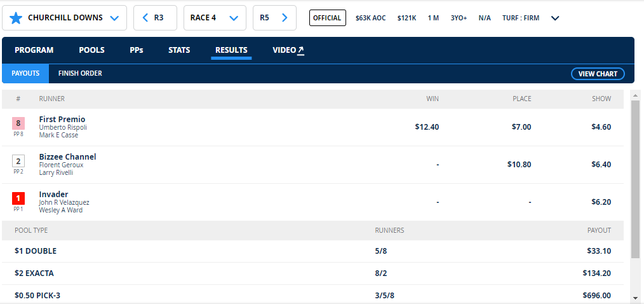644x304 pixels.
Task: Click the $12.40 win payout
Action: point(427,127)
